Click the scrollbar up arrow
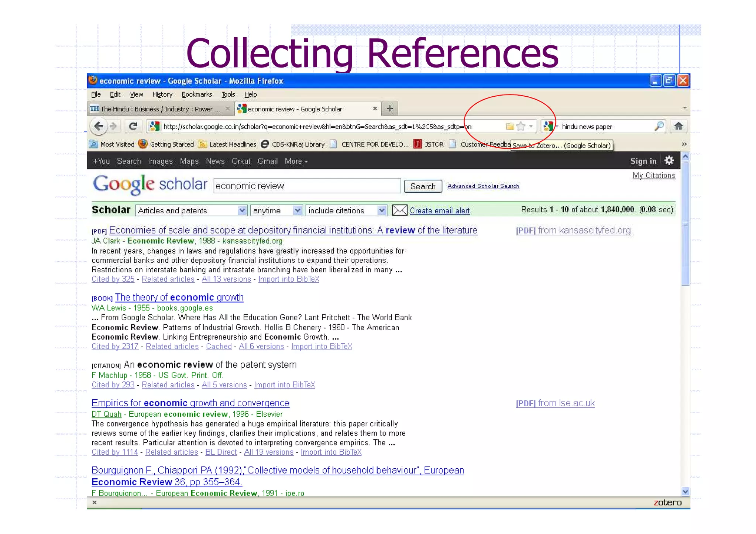The width and height of the screenshot is (756, 534). 685,157
